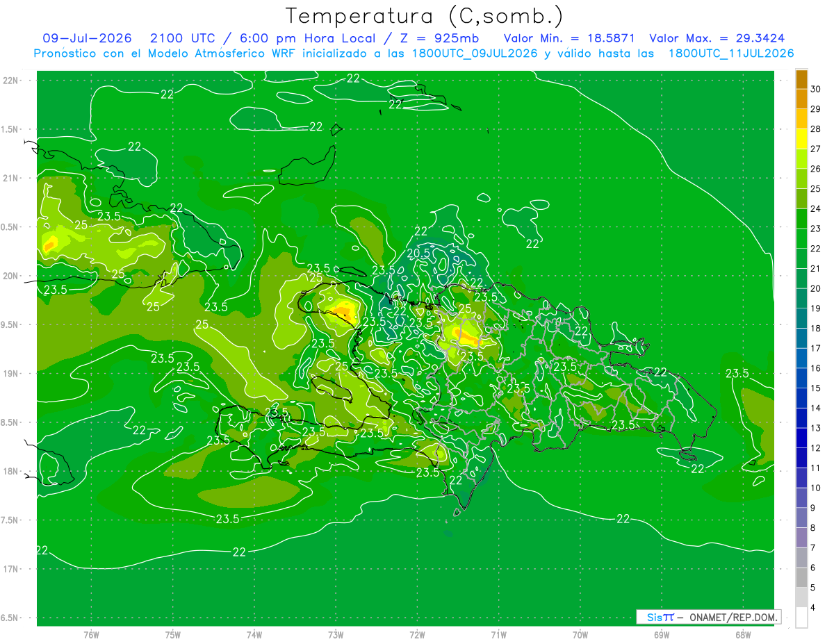Click the "30" label on the color scale
Screen dimensions: 834x644
point(815,89)
